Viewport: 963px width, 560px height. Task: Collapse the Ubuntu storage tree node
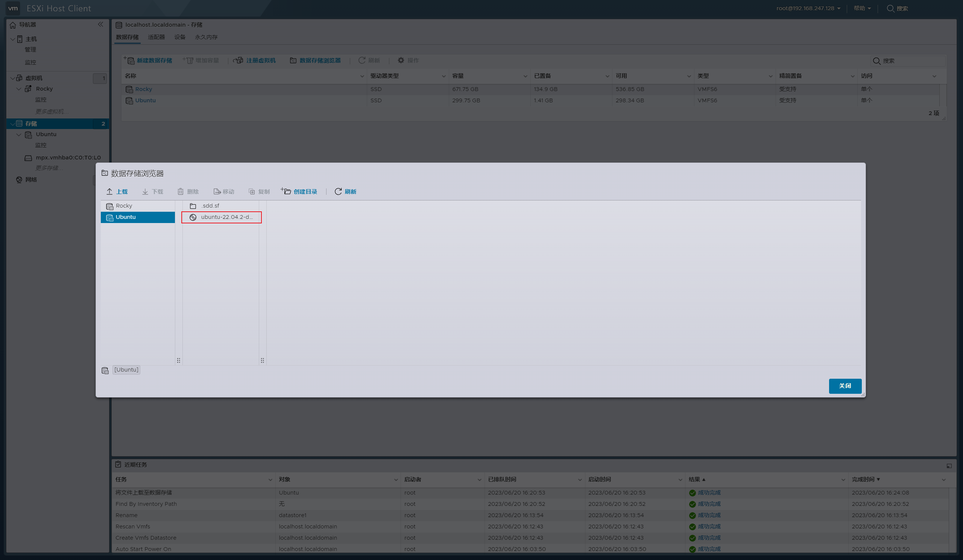19,135
